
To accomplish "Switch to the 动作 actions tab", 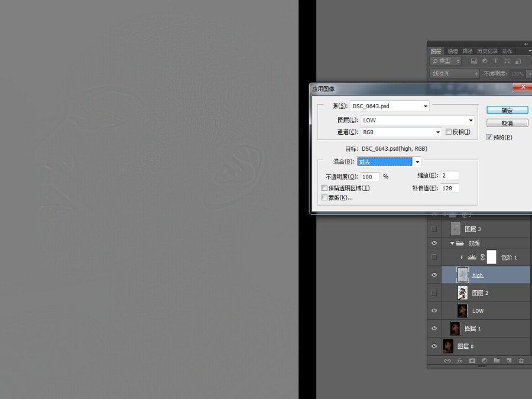I will click(x=507, y=51).
